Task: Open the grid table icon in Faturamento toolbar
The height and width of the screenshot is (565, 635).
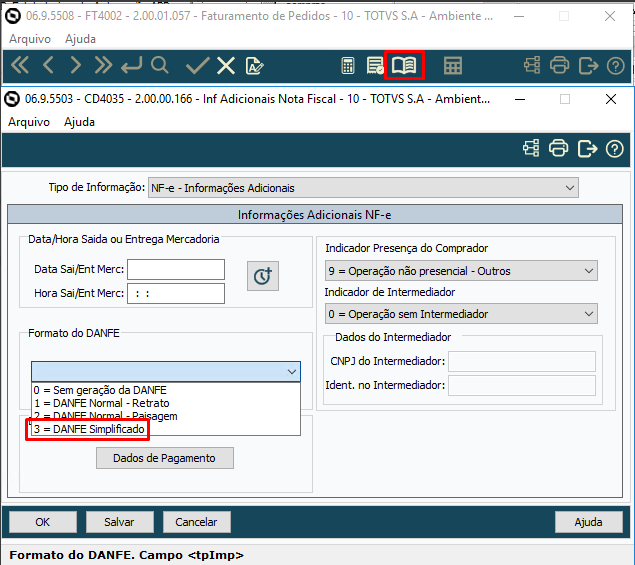Action: (453, 66)
